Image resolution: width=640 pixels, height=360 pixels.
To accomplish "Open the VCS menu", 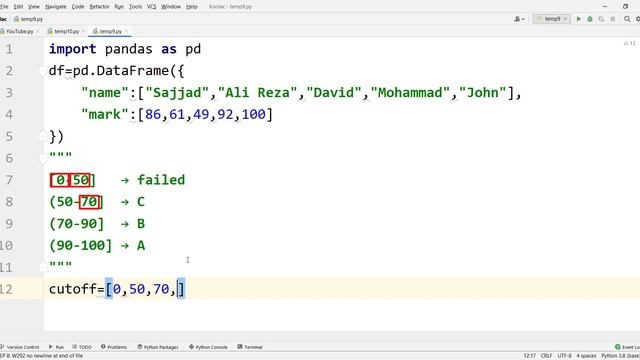I will [x=151, y=7].
